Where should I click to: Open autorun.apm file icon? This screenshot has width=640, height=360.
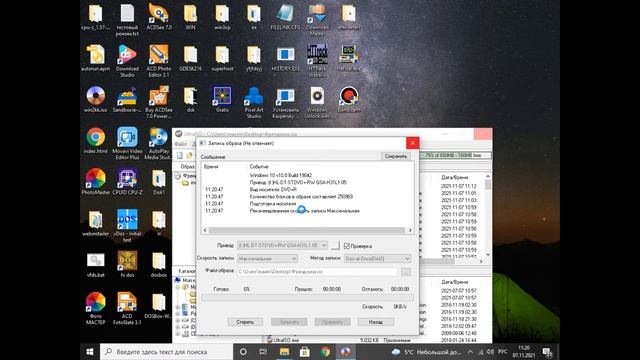coord(96,58)
